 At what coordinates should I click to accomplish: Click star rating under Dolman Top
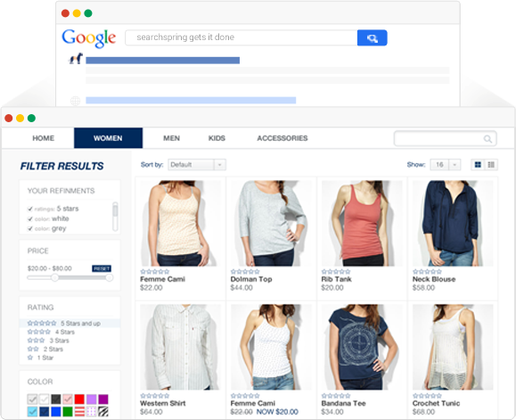[245, 272]
